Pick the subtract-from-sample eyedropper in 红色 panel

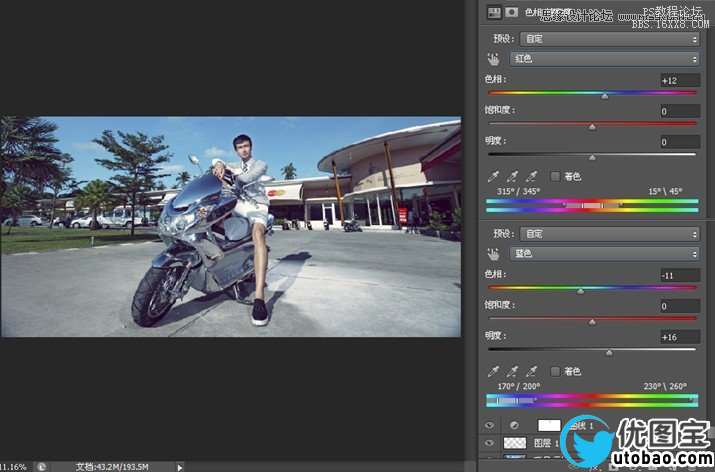click(532, 176)
